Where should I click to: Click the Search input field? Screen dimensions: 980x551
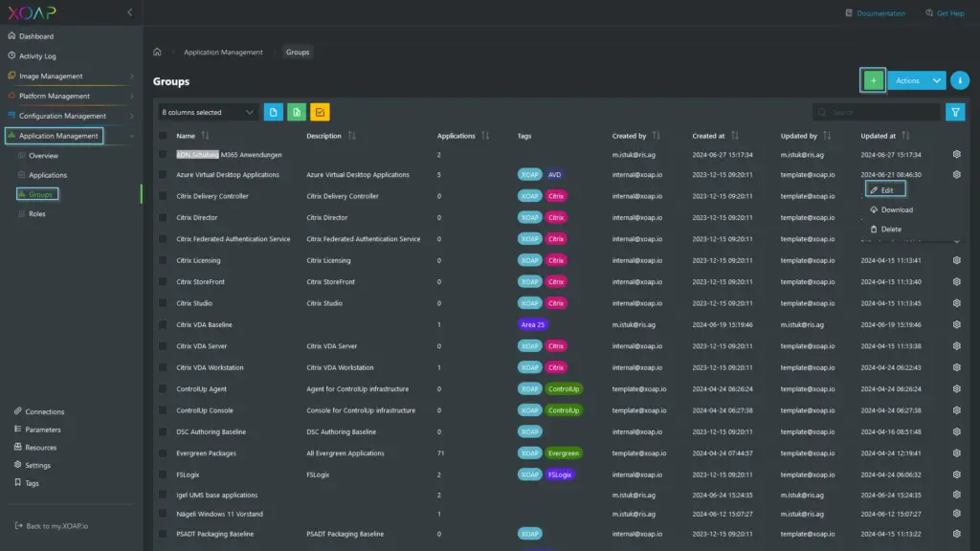(x=877, y=113)
